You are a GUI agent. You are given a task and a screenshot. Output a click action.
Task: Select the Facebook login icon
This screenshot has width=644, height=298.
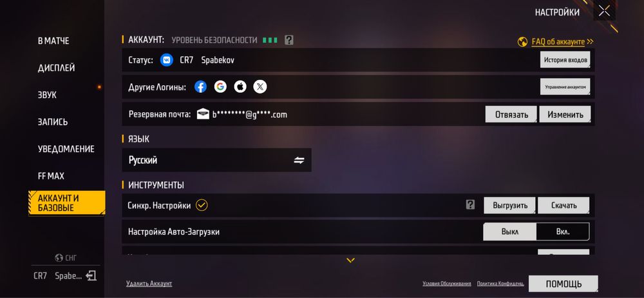200,87
